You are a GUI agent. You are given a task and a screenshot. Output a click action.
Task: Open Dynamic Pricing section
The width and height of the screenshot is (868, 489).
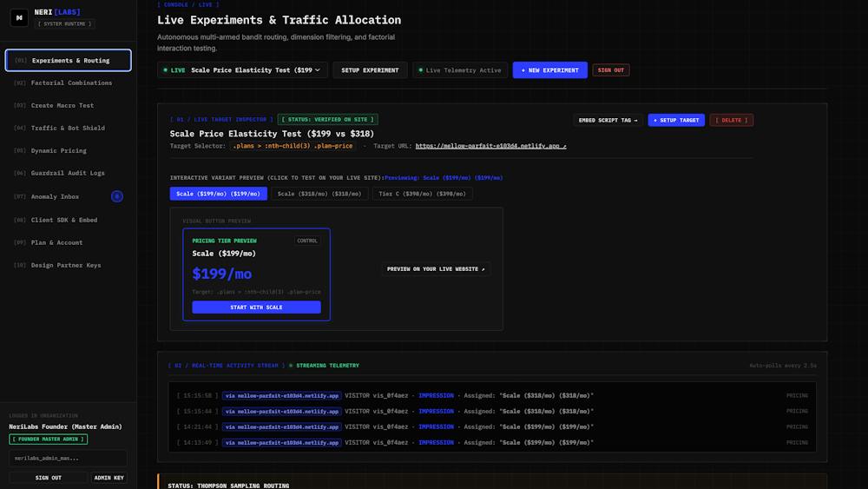[x=68, y=150]
